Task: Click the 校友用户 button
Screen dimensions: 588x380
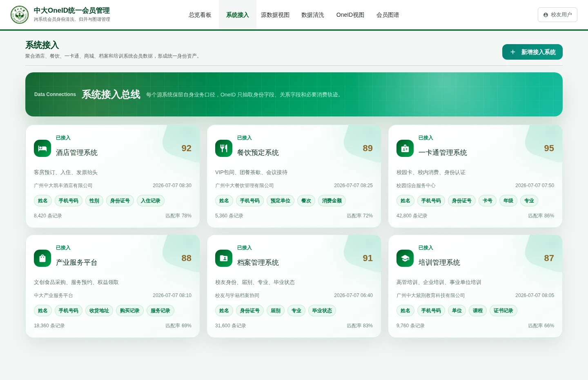Action: (557, 15)
